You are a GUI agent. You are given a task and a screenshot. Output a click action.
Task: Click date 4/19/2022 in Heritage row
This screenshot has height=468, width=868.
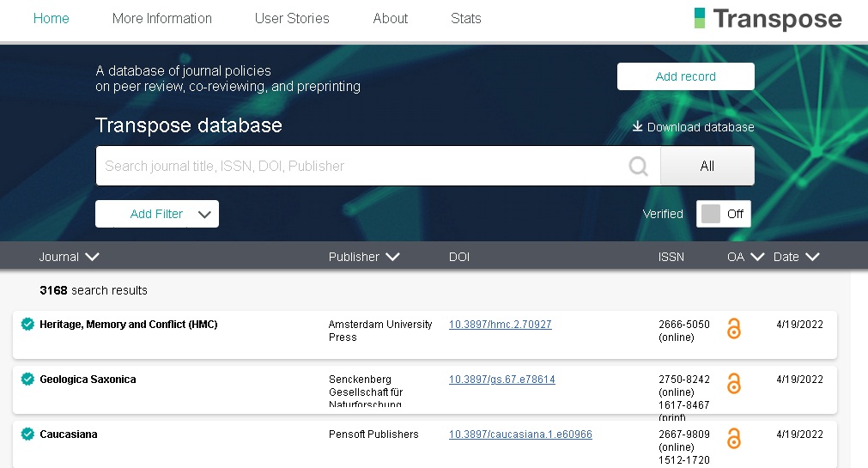click(799, 324)
